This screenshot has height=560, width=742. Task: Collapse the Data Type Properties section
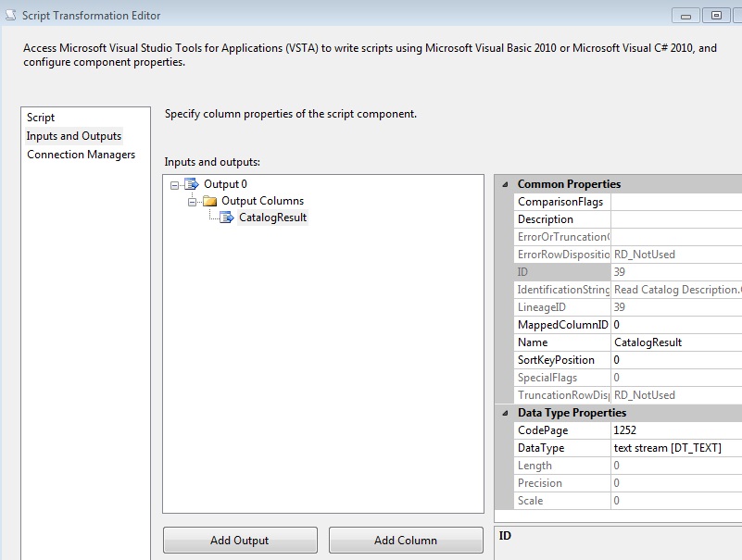505,413
